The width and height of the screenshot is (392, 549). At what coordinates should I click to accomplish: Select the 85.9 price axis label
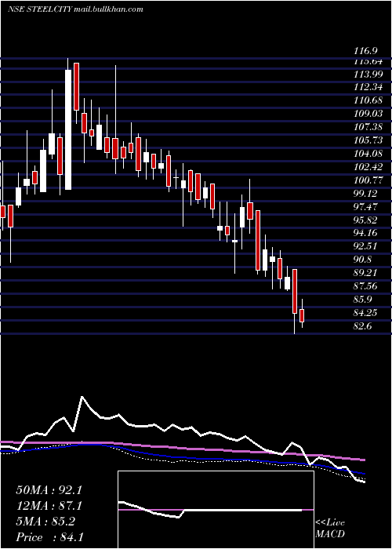[x=363, y=300]
